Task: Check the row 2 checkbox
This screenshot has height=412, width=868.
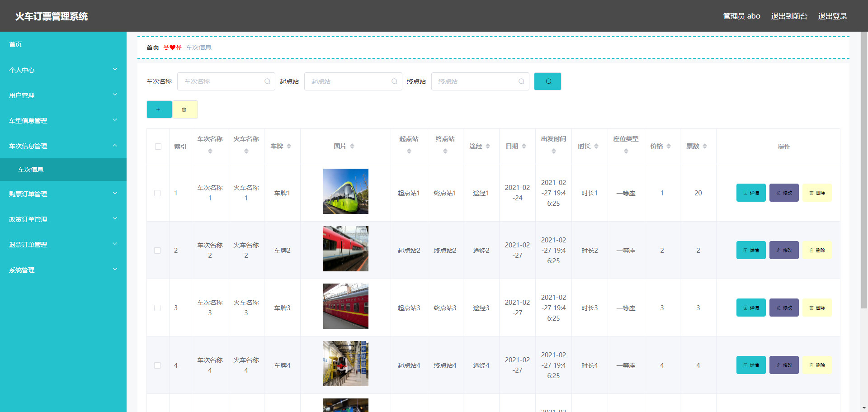Action: [157, 251]
